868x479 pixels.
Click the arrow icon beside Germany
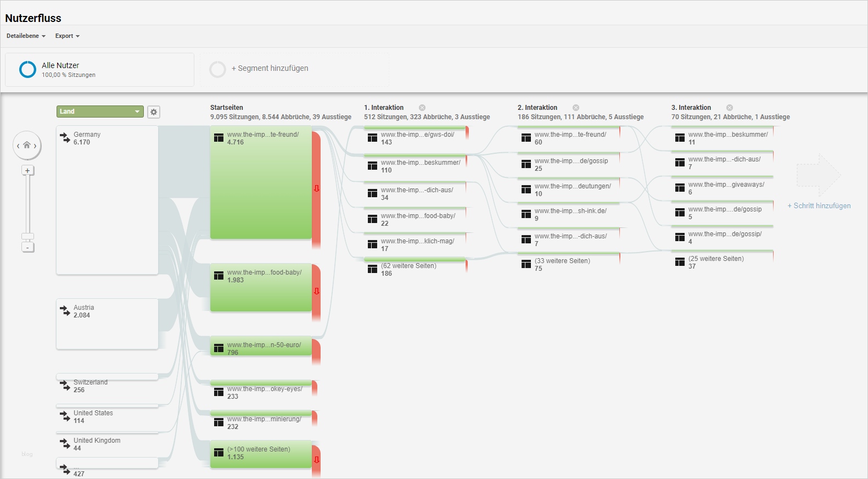tap(64, 138)
